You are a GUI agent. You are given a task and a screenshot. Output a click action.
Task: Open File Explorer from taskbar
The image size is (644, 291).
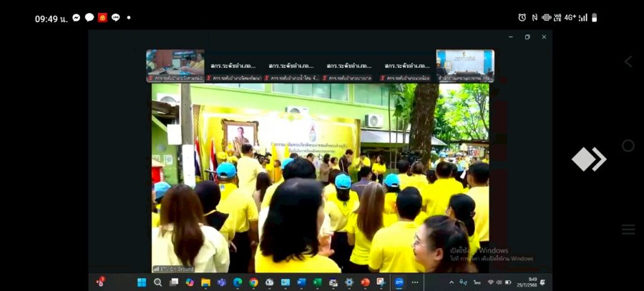[x=206, y=282]
